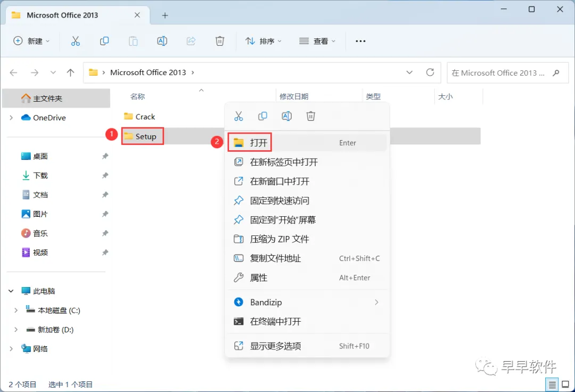Click 显示更多选项 in context menu
This screenshot has height=392, width=575.
point(307,346)
